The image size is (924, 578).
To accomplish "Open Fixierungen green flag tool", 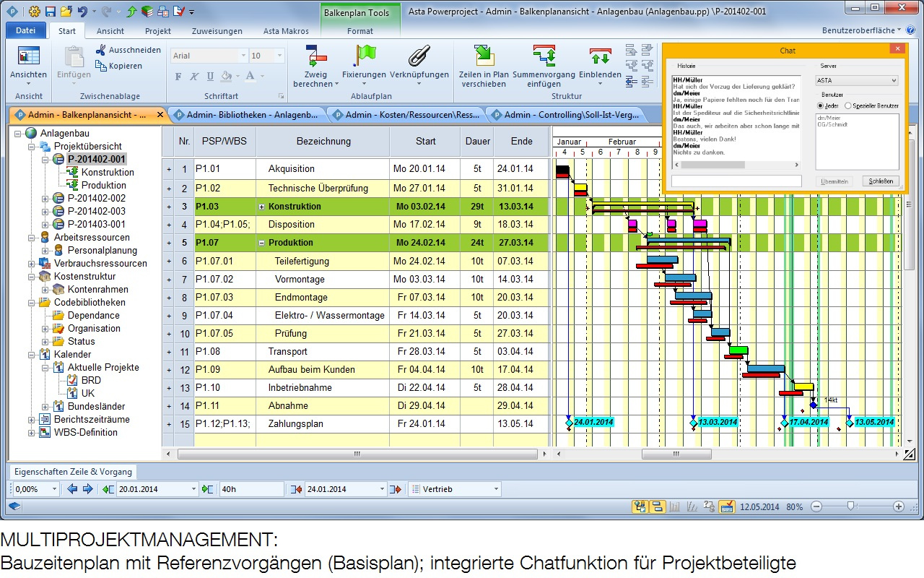I will [365, 66].
